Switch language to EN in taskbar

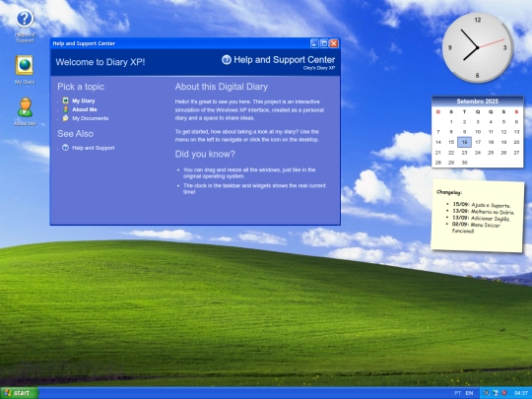pos(469,393)
